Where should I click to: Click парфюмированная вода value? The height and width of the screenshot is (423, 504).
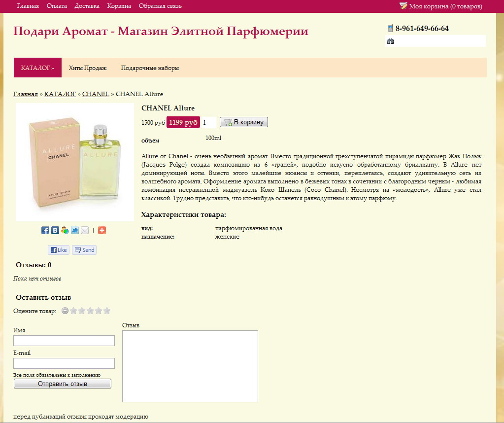pos(249,228)
